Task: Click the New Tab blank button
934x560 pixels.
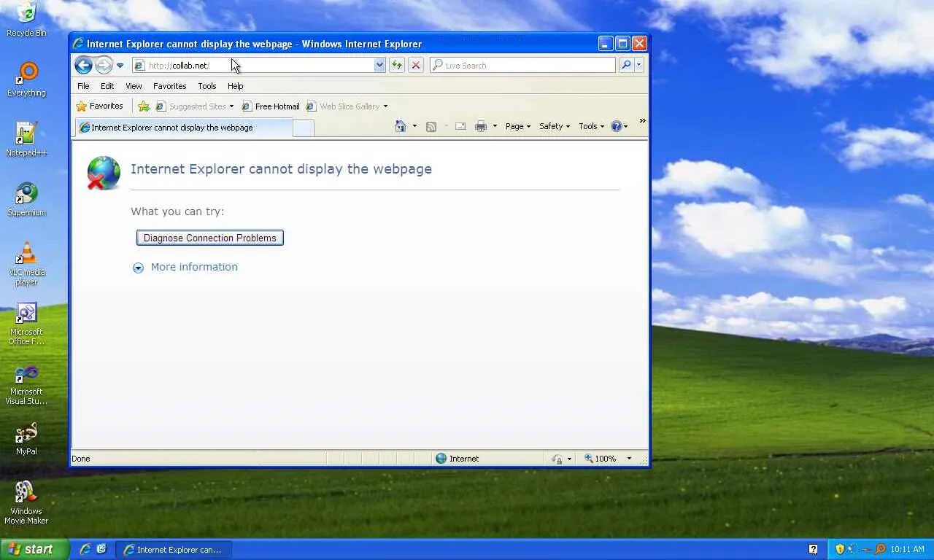Action: [x=304, y=128]
